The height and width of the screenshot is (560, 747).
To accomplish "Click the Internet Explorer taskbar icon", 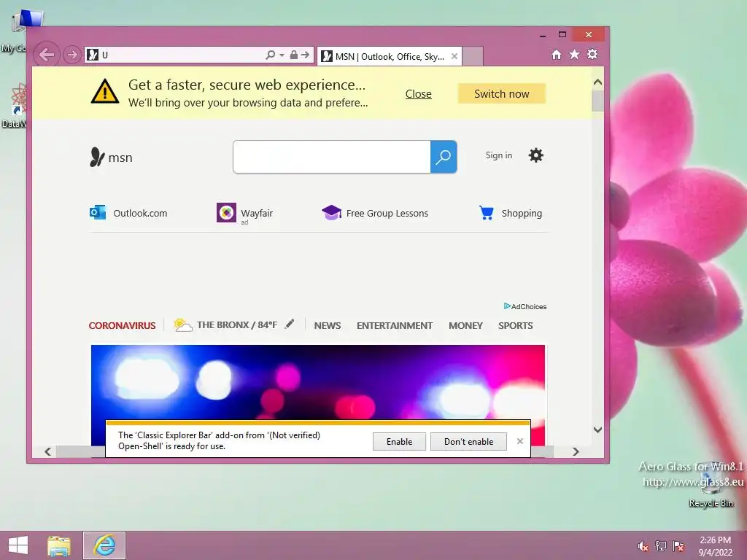I will 104,545.
